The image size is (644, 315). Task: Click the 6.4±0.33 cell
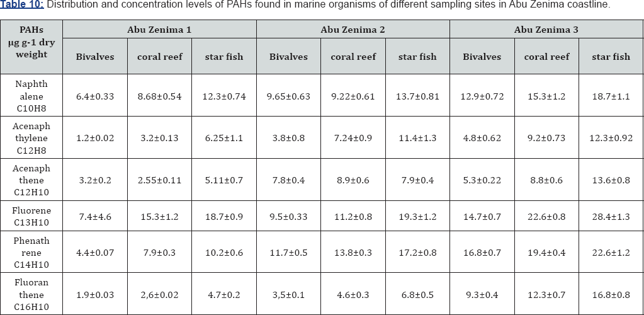click(x=95, y=96)
